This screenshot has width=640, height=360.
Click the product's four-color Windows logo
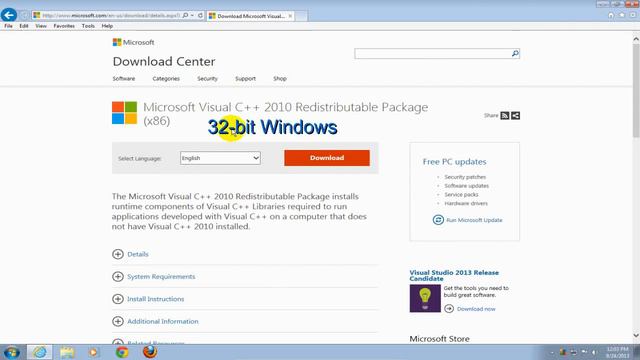point(124,113)
